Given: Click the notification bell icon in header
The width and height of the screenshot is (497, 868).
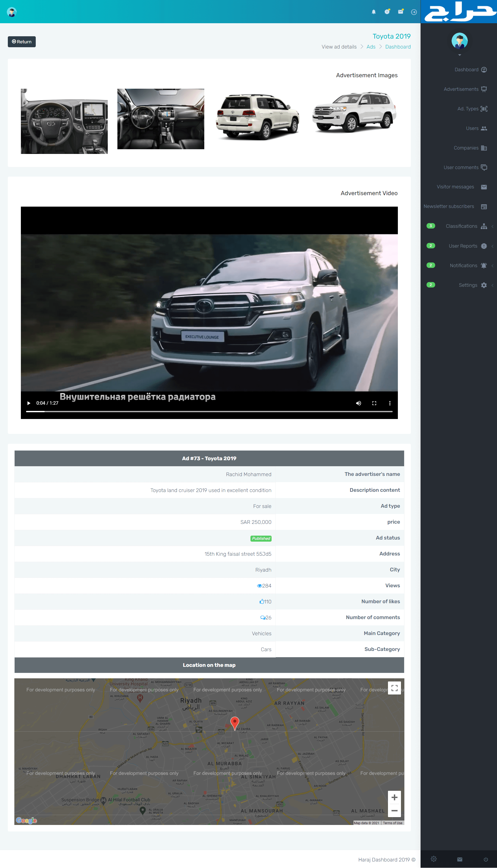Looking at the screenshot, I should [x=373, y=12].
